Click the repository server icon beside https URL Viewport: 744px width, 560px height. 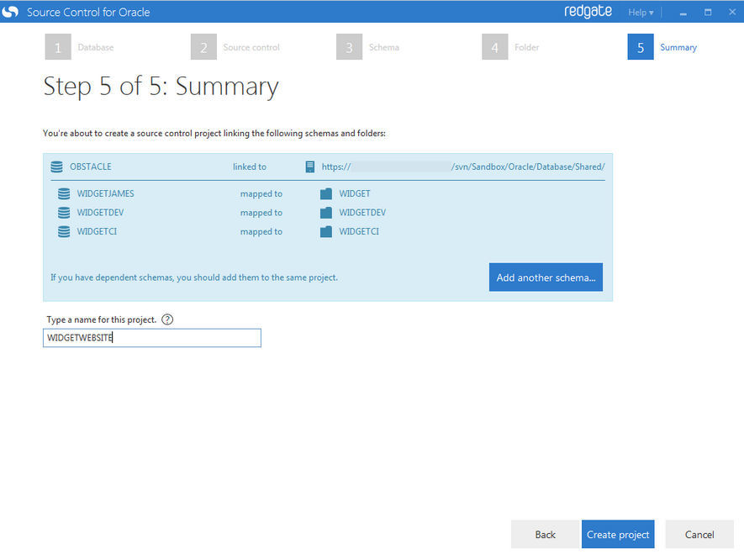click(310, 166)
